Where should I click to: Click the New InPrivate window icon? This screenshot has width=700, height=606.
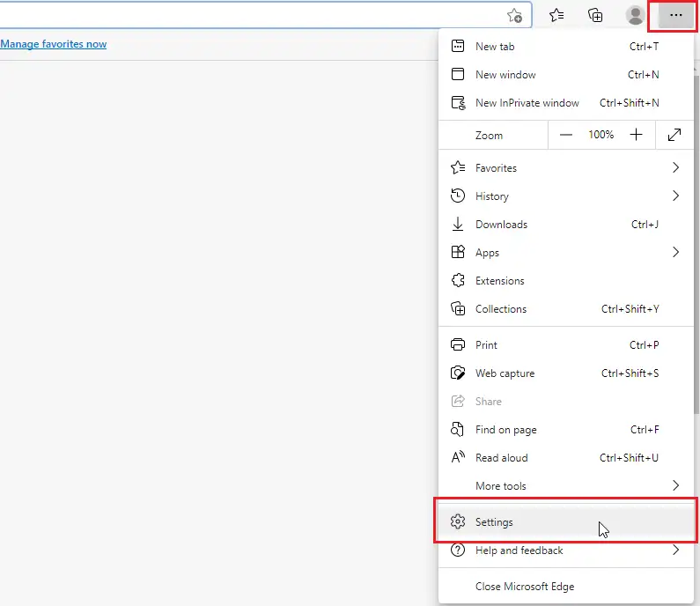pos(458,103)
